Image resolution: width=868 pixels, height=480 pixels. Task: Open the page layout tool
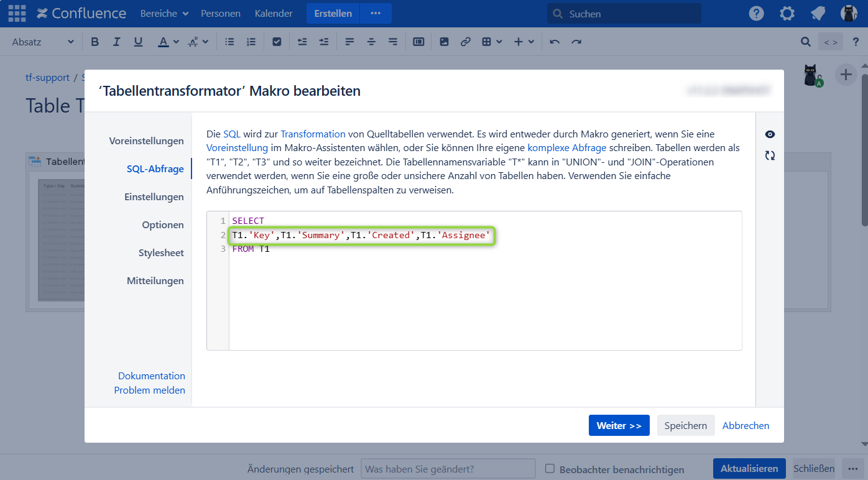[x=418, y=42]
